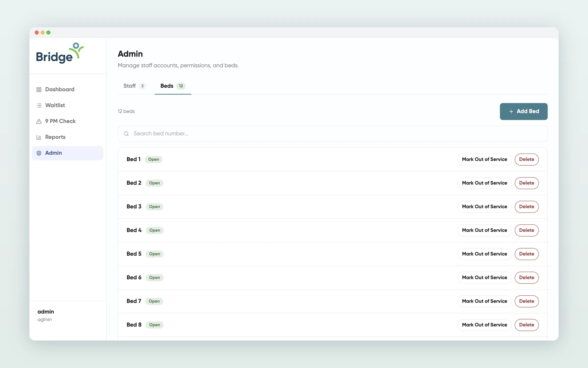Mark Bed 6 out of service
This screenshot has width=588, height=368.
484,278
